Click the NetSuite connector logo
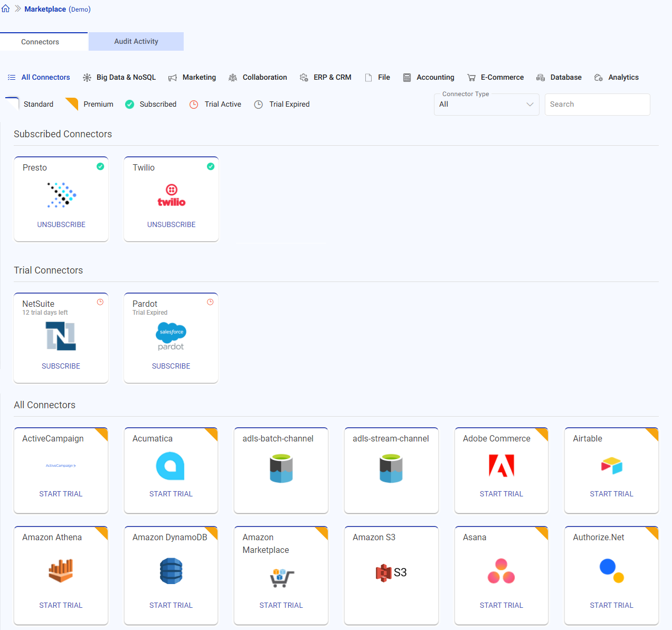This screenshot has height=630, width=672. click(61, 336)
